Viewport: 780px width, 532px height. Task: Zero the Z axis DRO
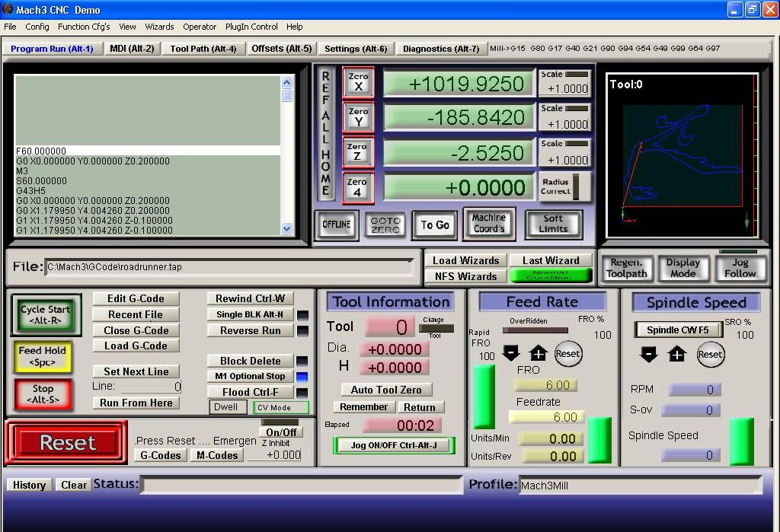[x=358, y=151]
